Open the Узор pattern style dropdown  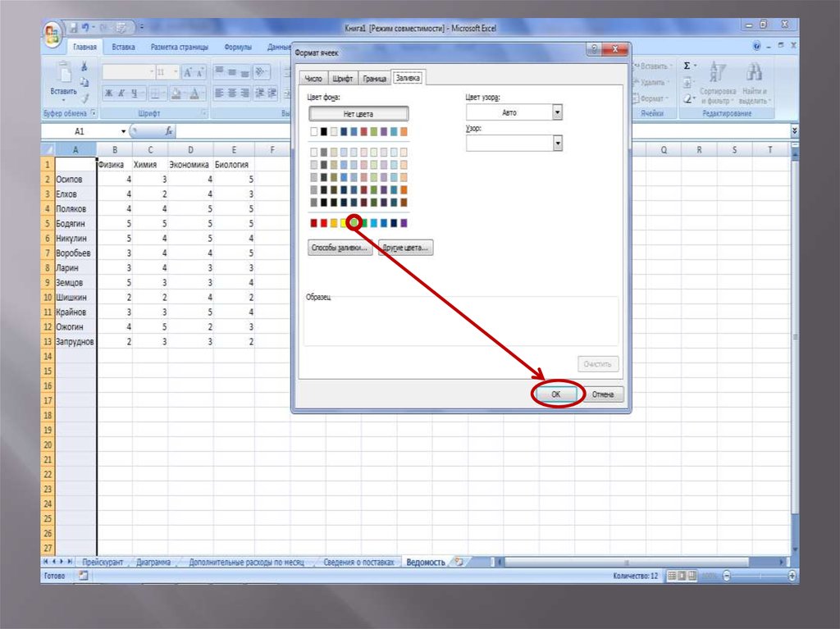(x=557, y=143)
